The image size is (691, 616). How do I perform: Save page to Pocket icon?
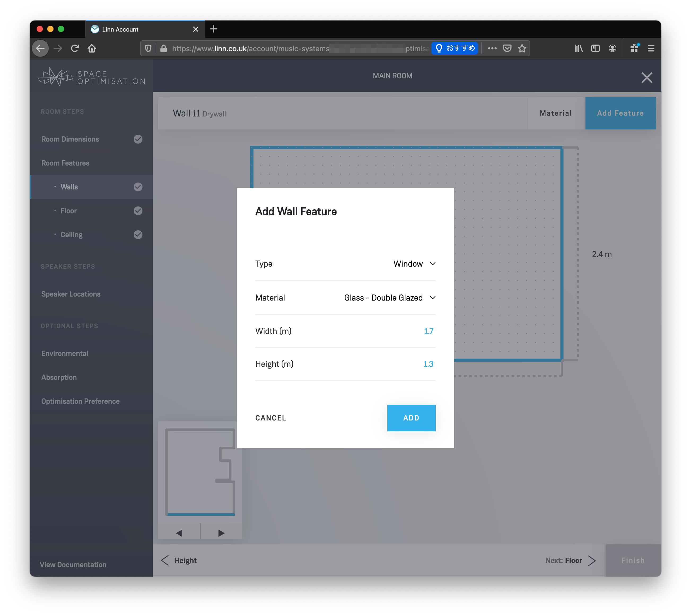pos(507,48)
